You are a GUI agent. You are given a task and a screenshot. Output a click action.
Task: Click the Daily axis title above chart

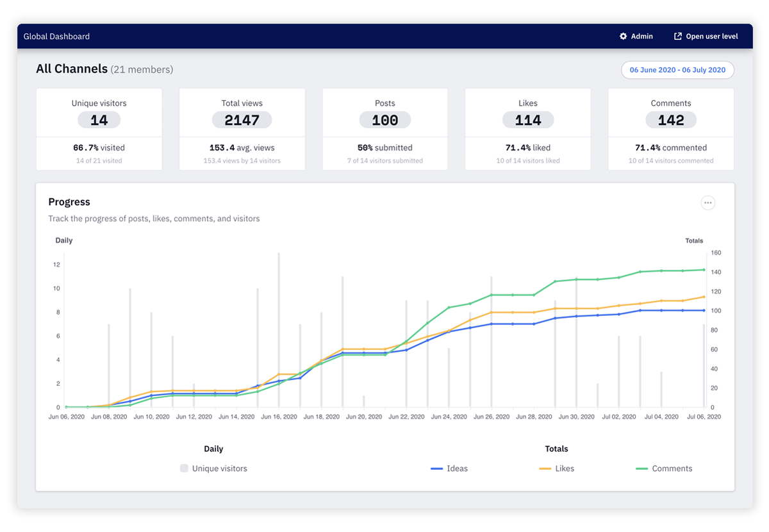64,240
